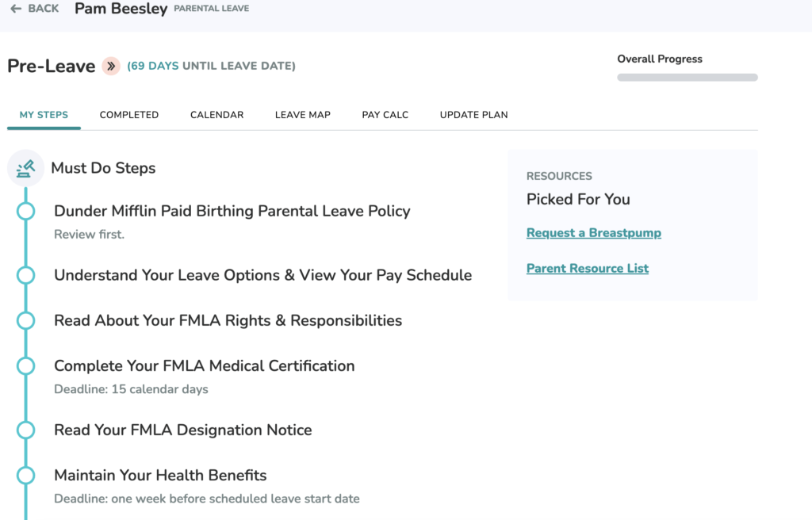This screenshot has height=520, width=812.
Task: Open the Parent Resource List link
Action: point(588,268)
